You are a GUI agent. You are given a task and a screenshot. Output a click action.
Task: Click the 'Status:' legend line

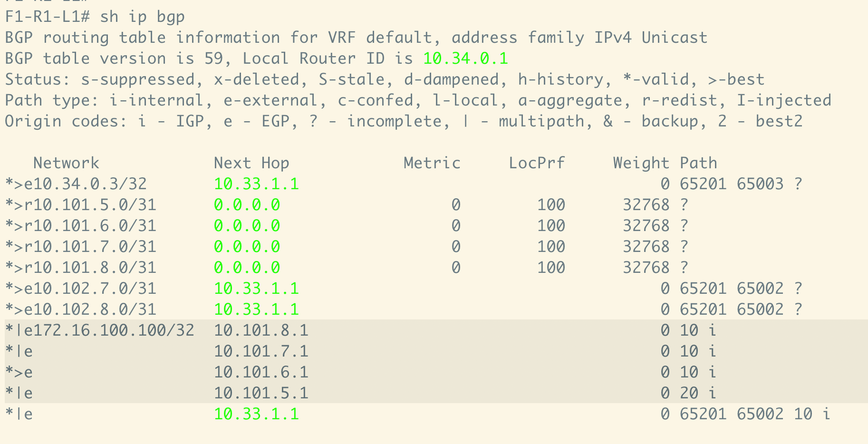385,79
